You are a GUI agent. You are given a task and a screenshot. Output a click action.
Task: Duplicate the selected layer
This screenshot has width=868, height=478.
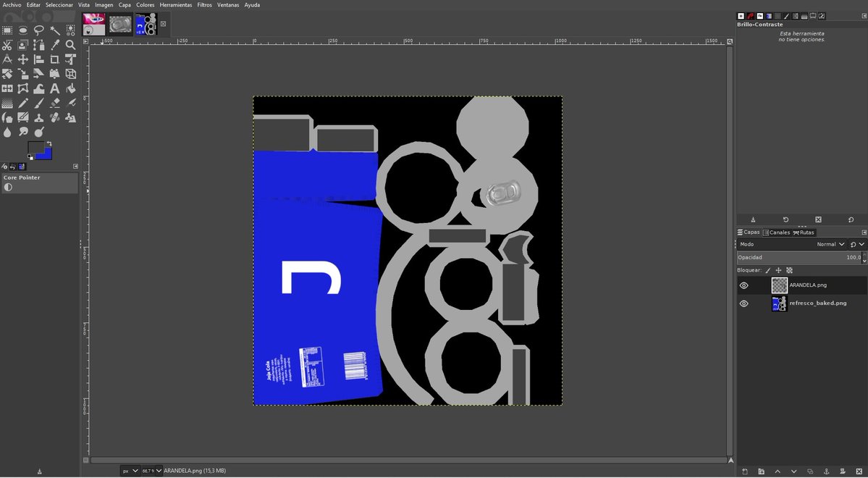click(810, 472)
